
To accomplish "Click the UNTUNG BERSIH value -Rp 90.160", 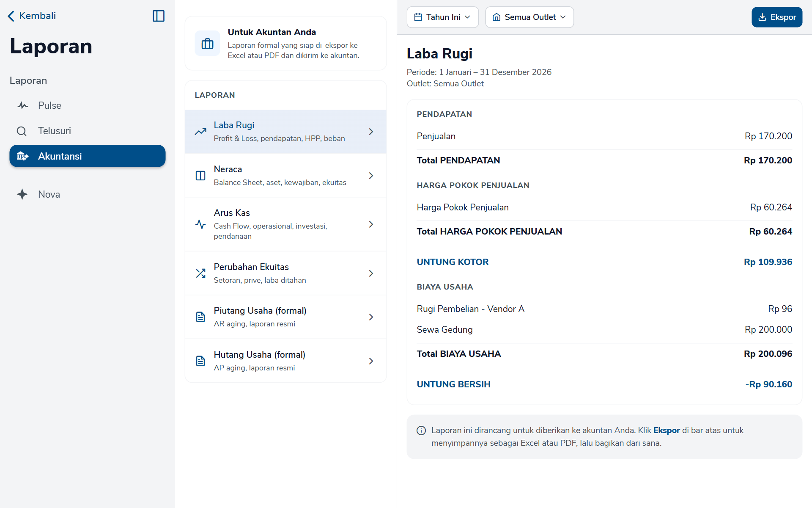I will click(768, 384).
